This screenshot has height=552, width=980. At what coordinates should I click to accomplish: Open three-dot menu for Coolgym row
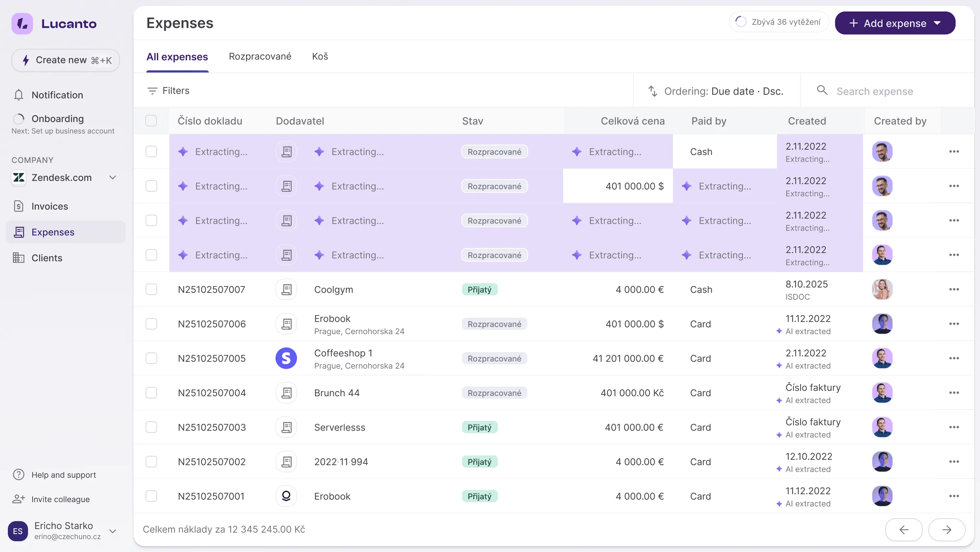point(953,289)
